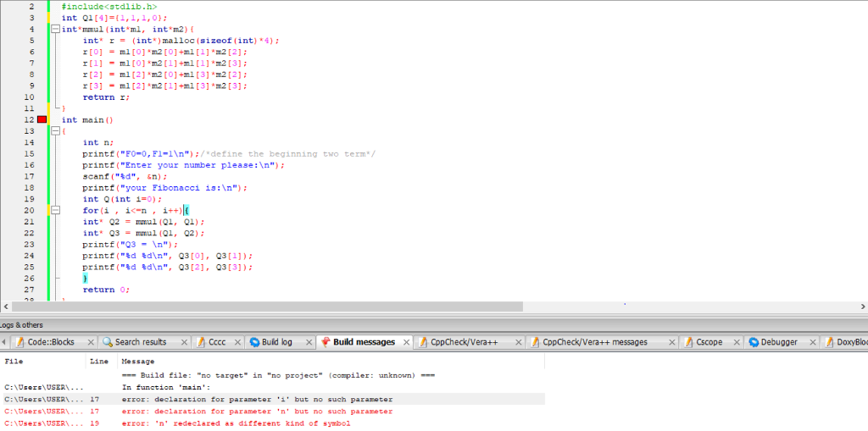Screen dimensions: 868x431
Task: Click the "Logs & others" panel title
Action: click(21, 325)
